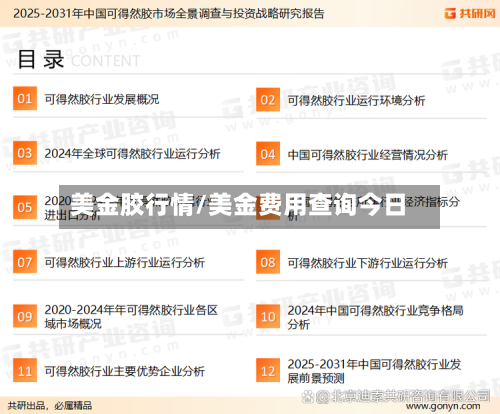Open chapter 可得然胶行业运行环境分析

point(356,100)
